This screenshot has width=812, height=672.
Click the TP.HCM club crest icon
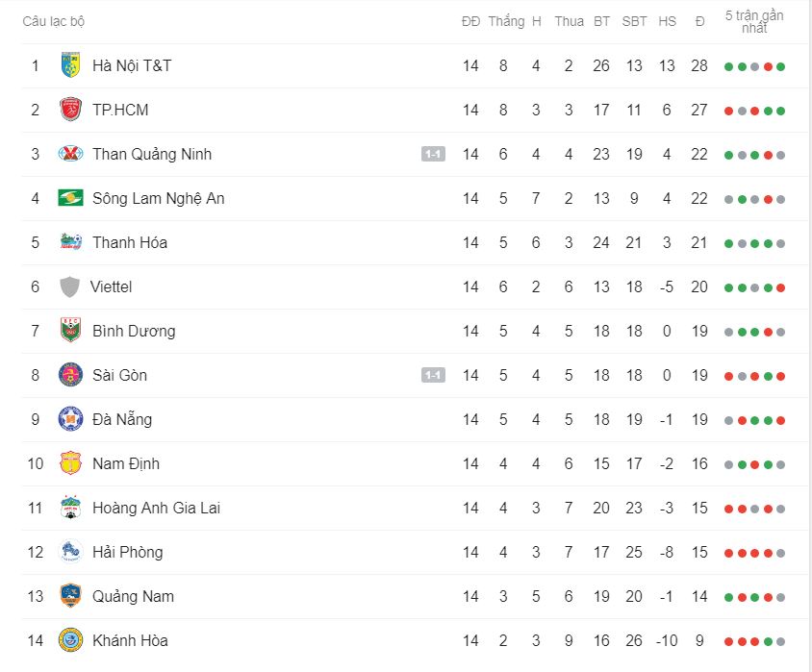point(70,110)
